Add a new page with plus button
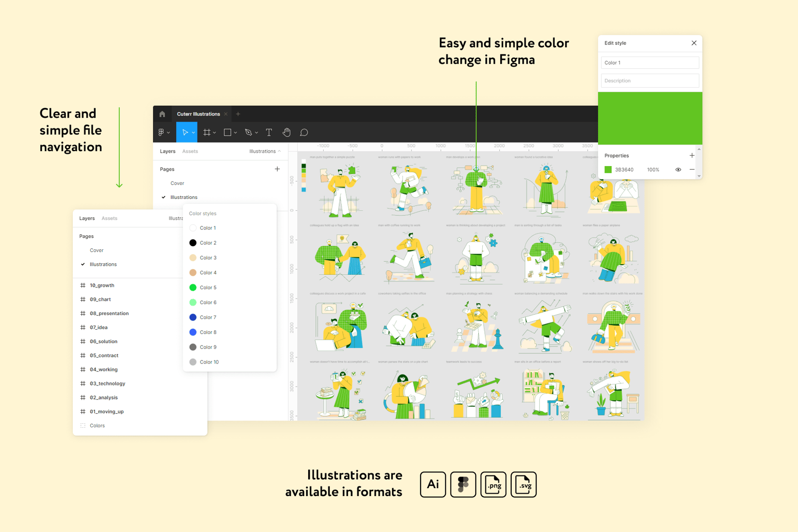Image resolution: width=798 pixels, height=532 pixels. coord(277,169)
